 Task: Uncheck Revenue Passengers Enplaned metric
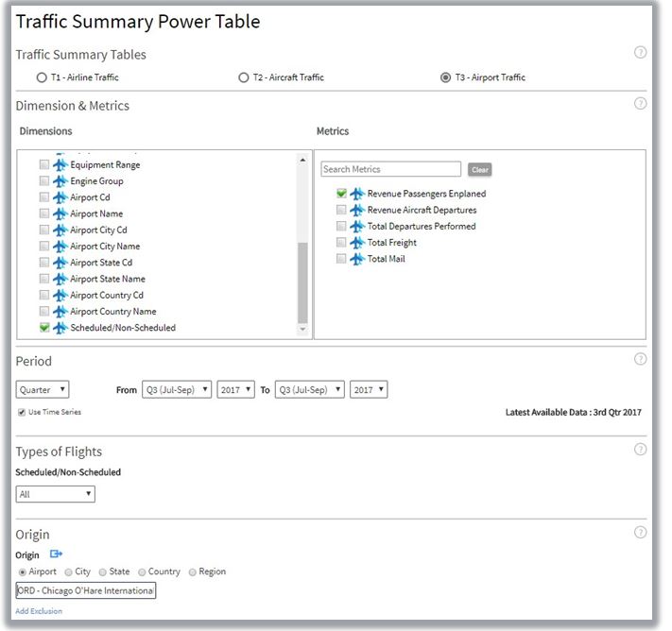[x=341, y=194]
